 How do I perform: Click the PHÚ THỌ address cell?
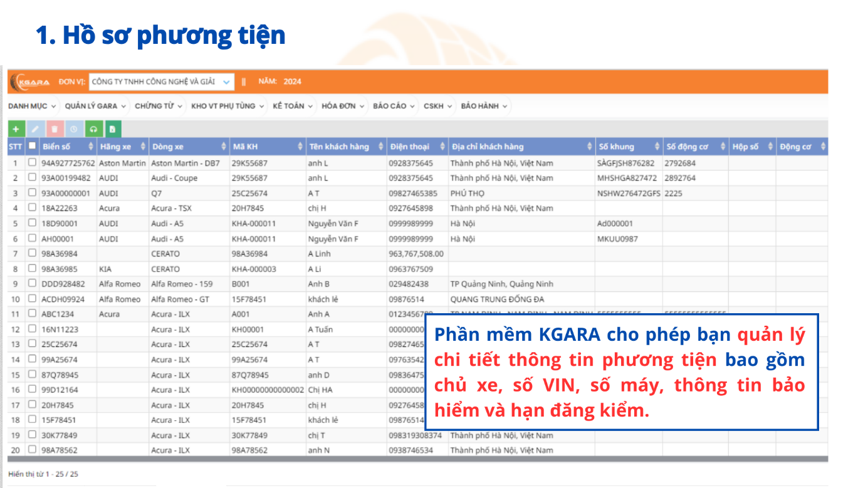[x=468, y=193]
